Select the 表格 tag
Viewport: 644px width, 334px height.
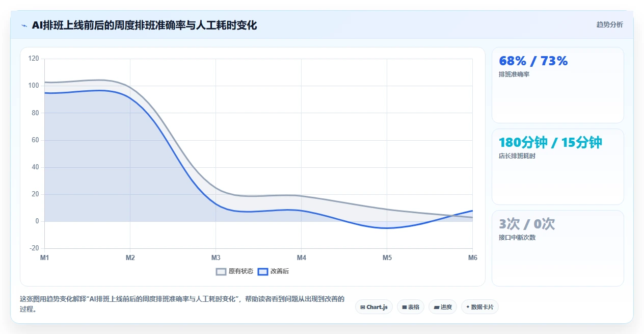[x=410, y=307]
